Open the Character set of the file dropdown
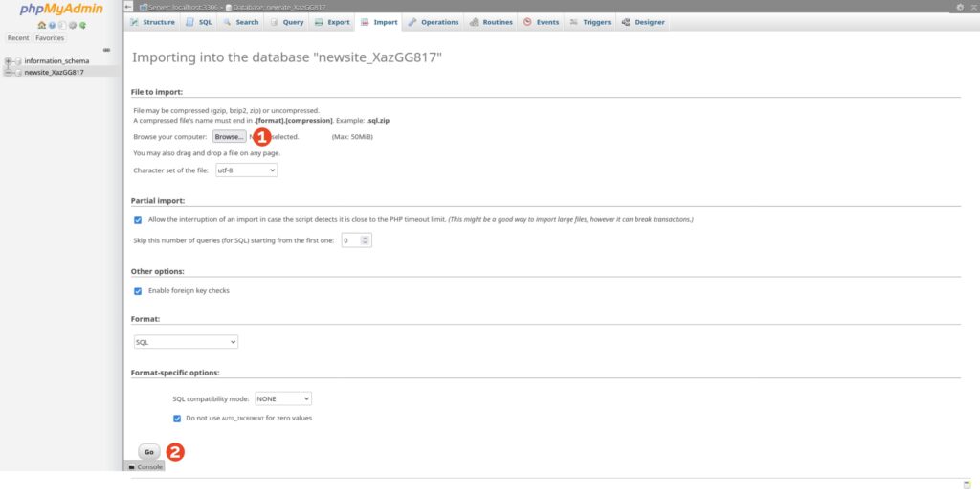This screenshot has height=500, width=980. 246,170
